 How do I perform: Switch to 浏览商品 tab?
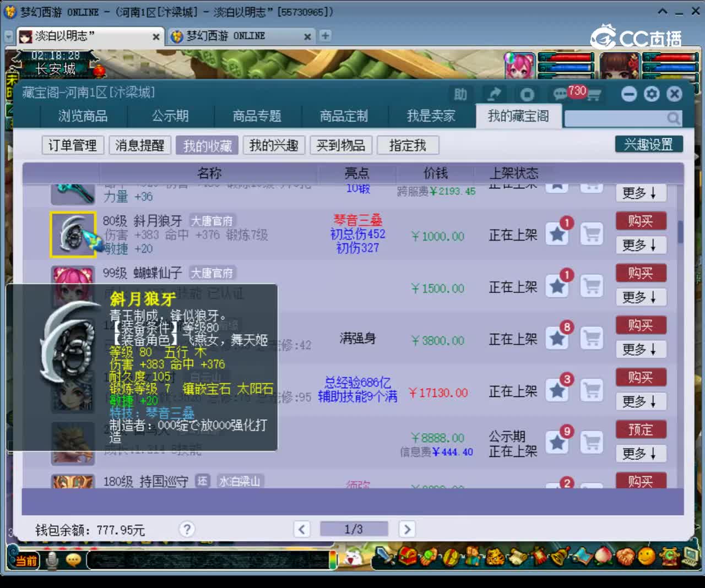pyautogui.click(x=83, y=116)
